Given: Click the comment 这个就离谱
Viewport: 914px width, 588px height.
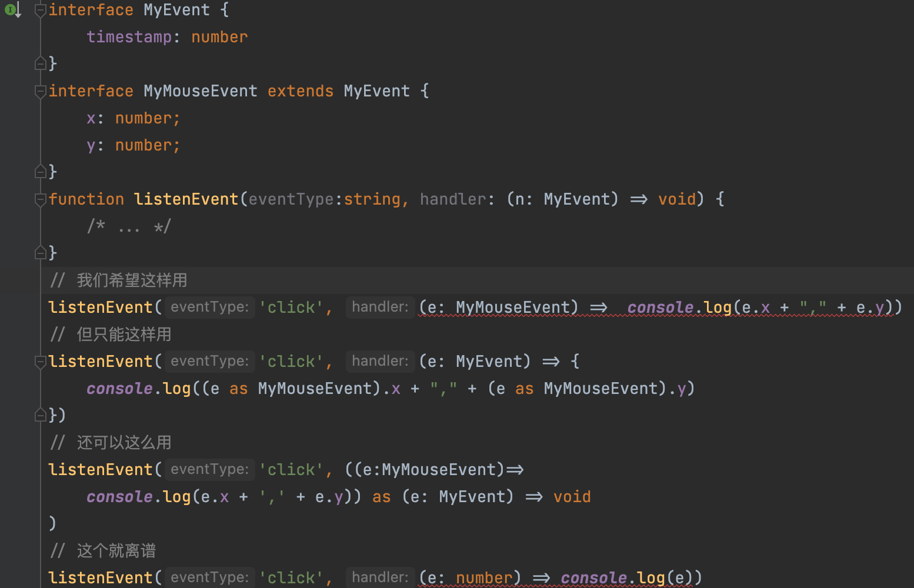Looking at the screenshot, I should [x=104, y=551].
